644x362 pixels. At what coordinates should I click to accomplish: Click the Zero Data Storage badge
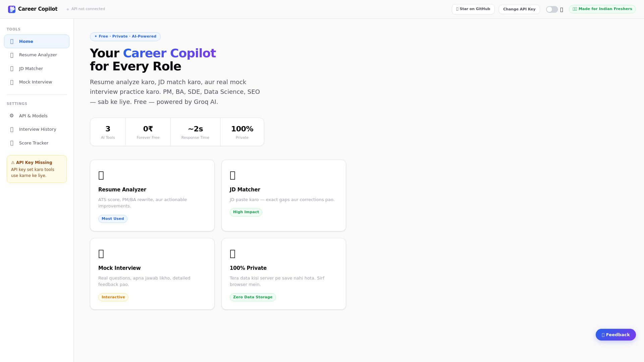point(253,297)
